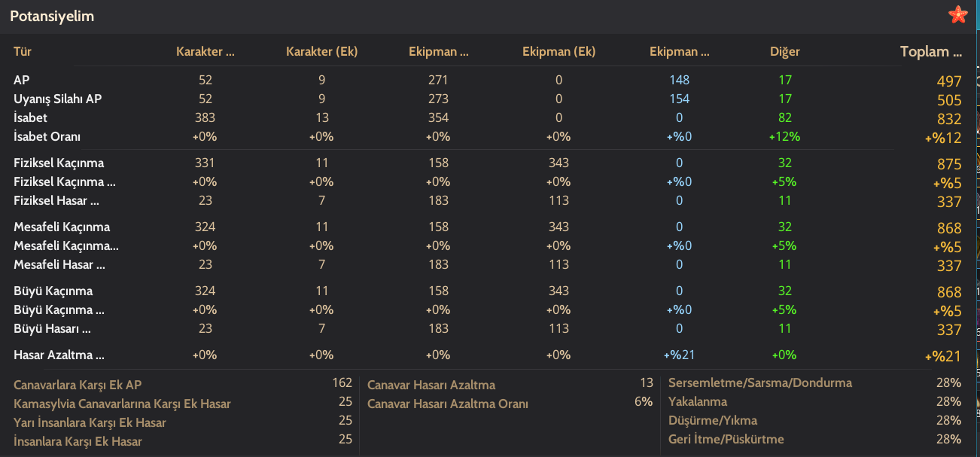The height and width of the screenshot is (457, 980).
Task: Click the Ekipman (Ek) column header
Action: 558,52
